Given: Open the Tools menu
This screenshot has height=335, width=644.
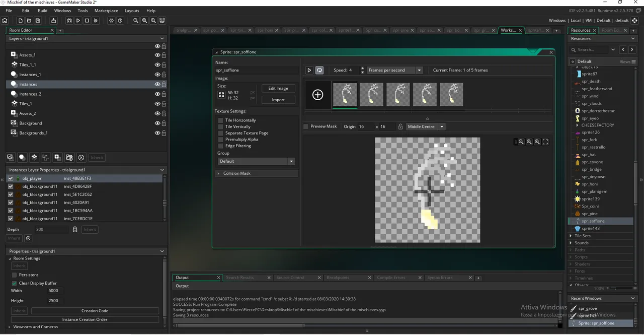Looking at the screenshot, I should tap(83, 11).
